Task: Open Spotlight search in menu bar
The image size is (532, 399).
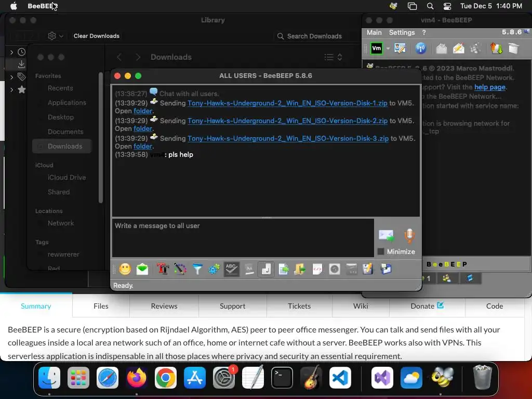Action: (x=430, y=6)
